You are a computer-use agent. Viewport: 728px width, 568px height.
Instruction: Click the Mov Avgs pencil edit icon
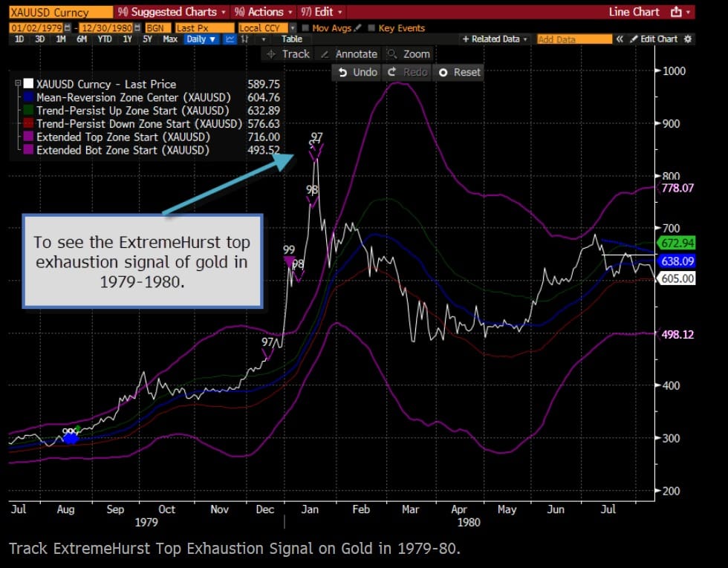coord(358,27)
